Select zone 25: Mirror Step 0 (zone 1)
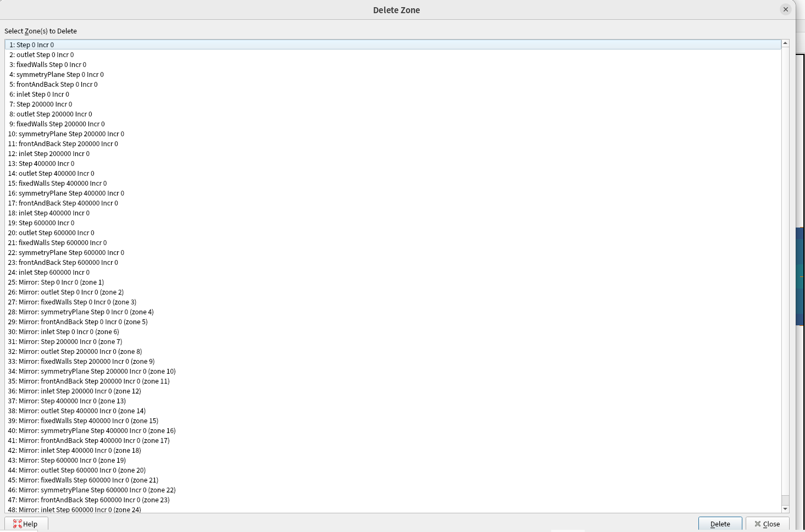805x532 pixels. point(57,282)
